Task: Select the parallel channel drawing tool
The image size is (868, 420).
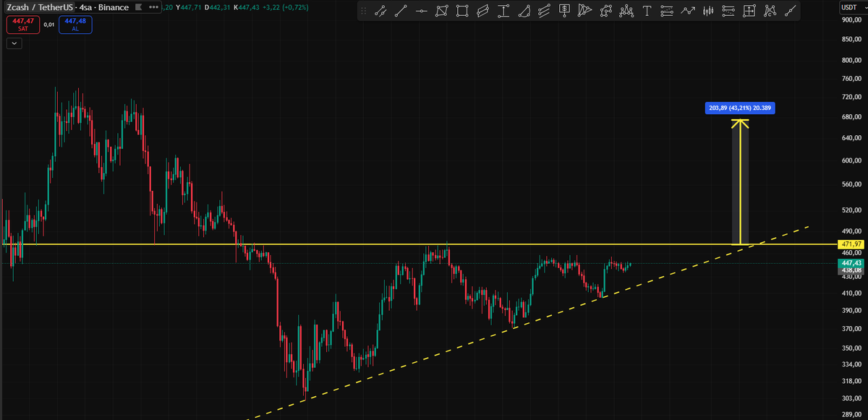Action: (482, 11)
